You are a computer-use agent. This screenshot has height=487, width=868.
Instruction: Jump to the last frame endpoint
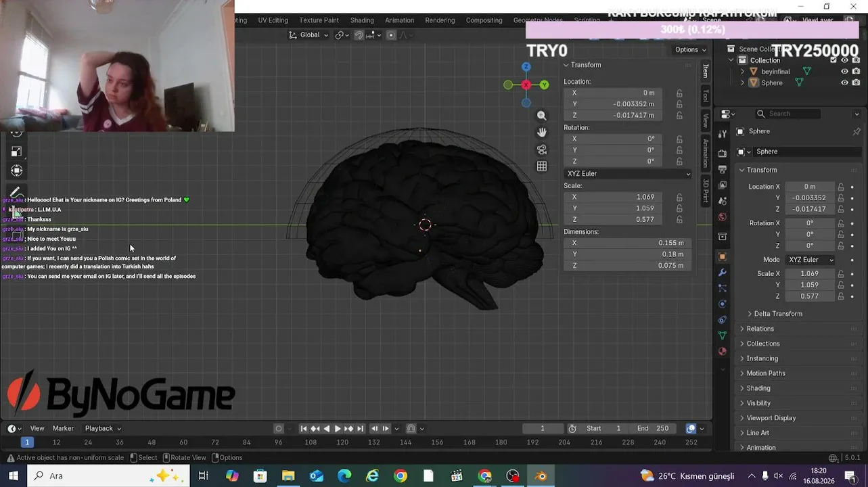(x=360, y=428)
